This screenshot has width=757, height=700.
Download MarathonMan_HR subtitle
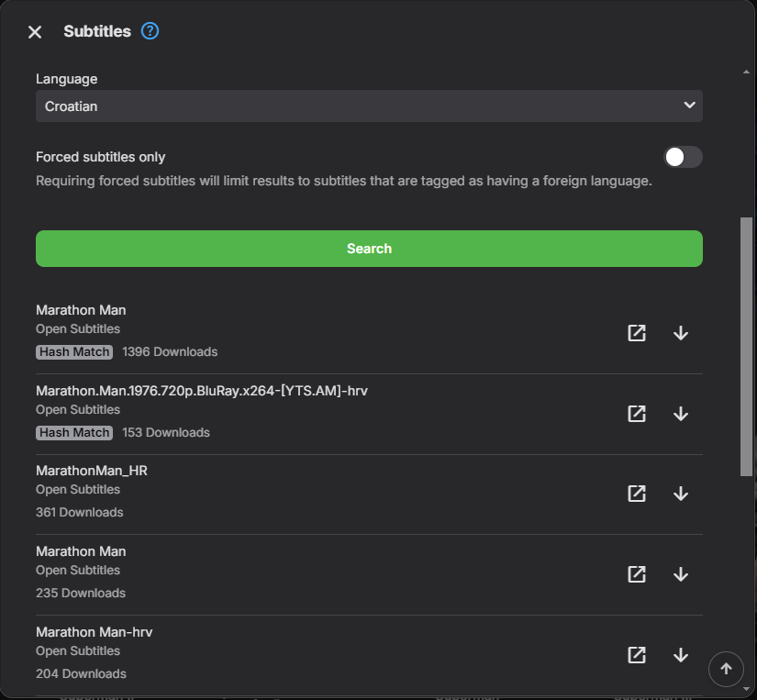tap(681, 494)
